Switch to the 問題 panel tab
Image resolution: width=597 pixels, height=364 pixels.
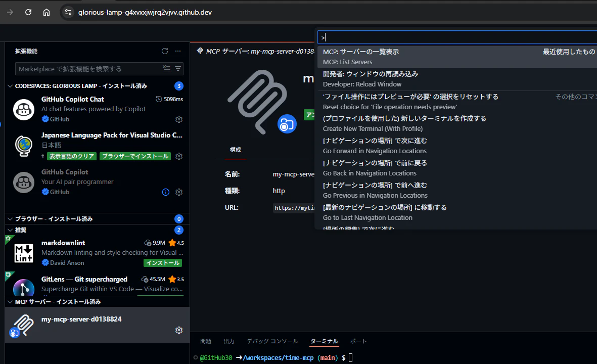coord(206,341)
